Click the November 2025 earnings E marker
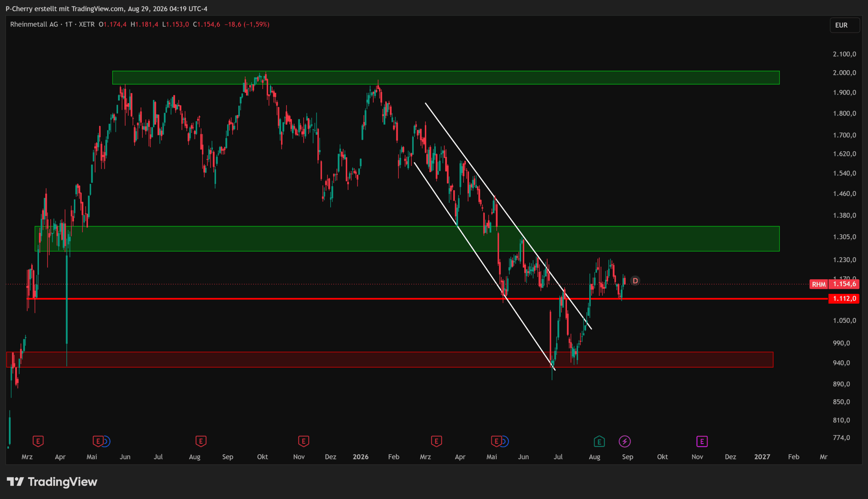Screen dimensions: 868x499 coord(303,441)
